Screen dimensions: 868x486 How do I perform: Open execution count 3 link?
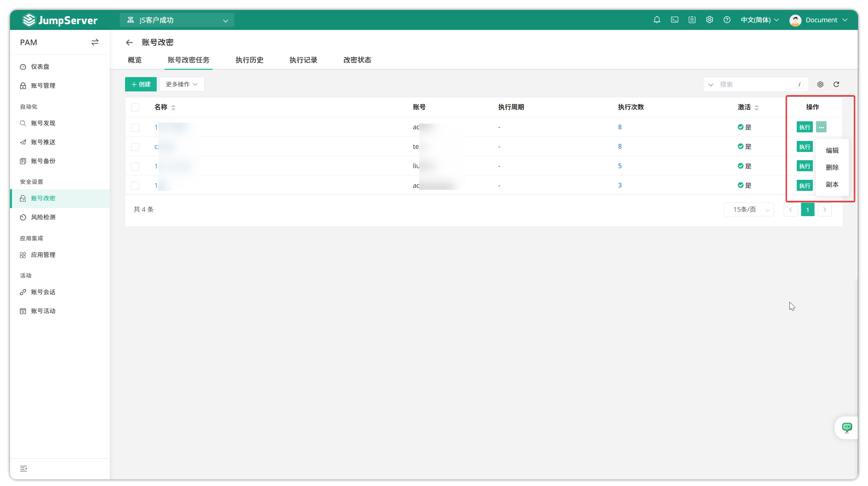[619, 185]
